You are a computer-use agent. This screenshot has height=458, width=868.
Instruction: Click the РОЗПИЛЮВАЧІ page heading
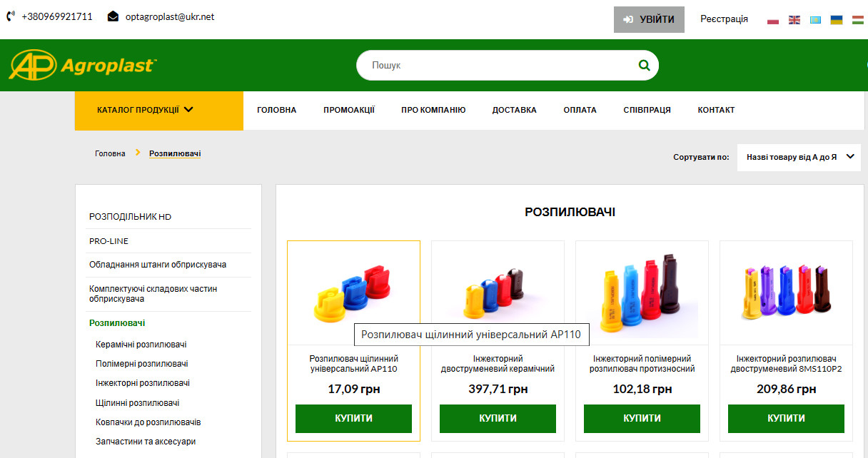pos(570,213)
